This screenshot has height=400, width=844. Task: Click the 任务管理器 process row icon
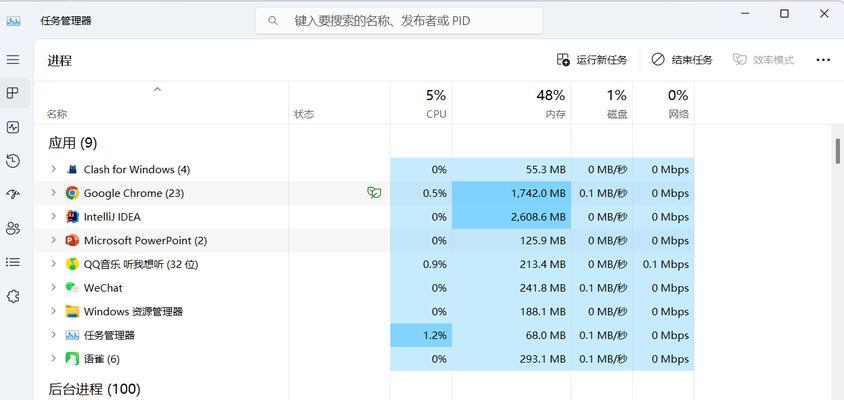point(72,335)
